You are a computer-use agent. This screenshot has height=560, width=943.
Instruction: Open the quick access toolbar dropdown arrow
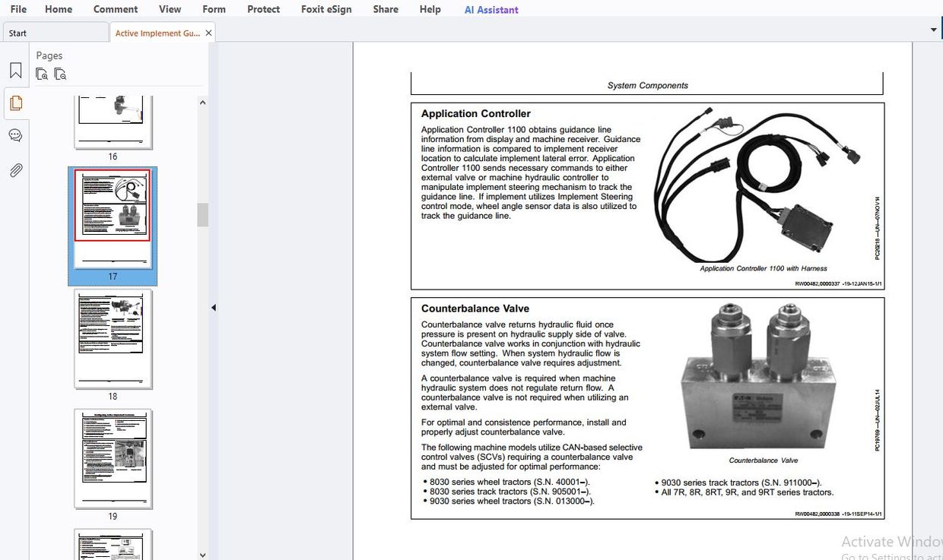(933, 29)
